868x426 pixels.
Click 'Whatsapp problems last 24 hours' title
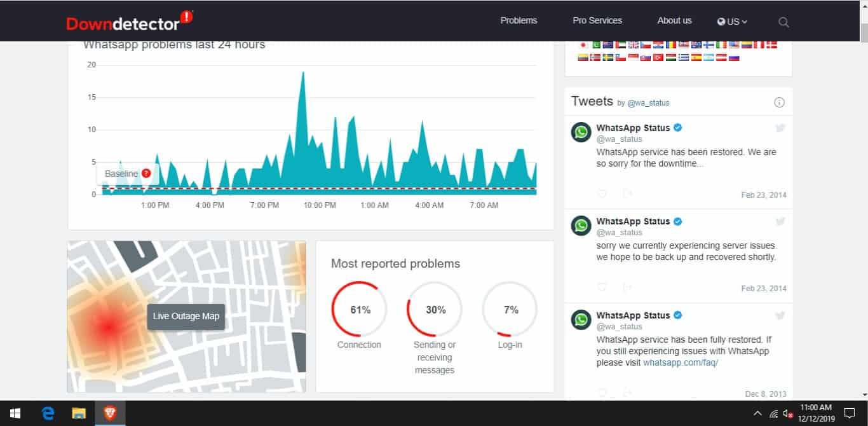(174, 45)
